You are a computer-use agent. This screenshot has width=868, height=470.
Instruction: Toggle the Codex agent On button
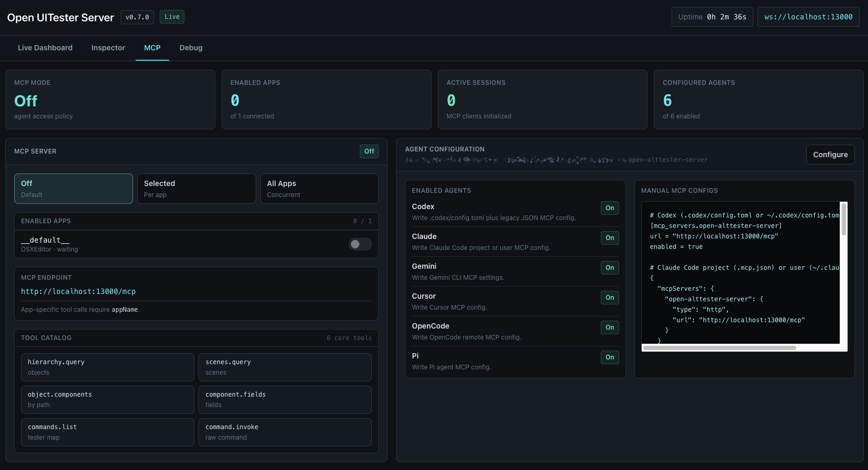click(x=610, y=208)
